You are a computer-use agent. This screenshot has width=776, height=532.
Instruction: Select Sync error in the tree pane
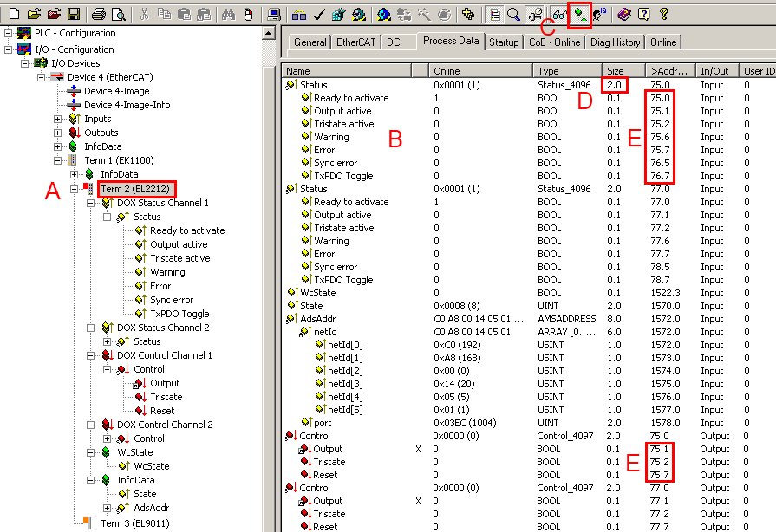[x=172, y=300]
